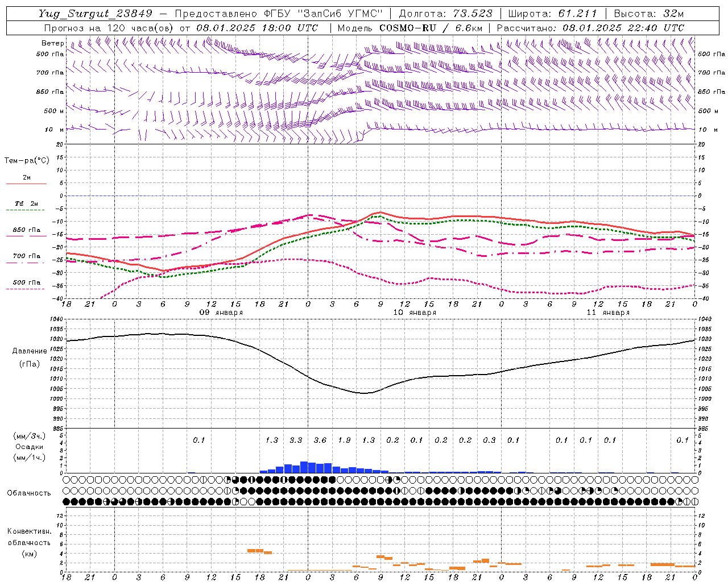The image size is (728, 582).
Task: Click the longitude value Долгота: 73.523
Action: pos(446,14)
